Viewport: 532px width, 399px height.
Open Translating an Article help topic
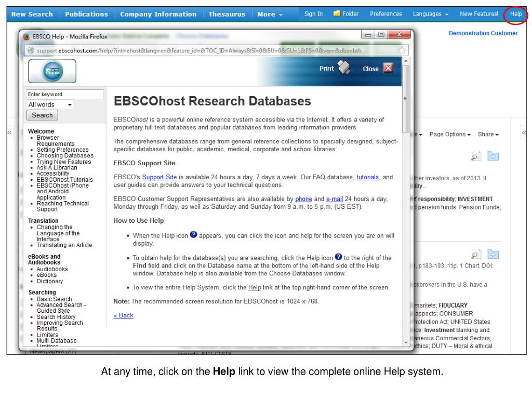pyautogui.click(x=64, y=245)
